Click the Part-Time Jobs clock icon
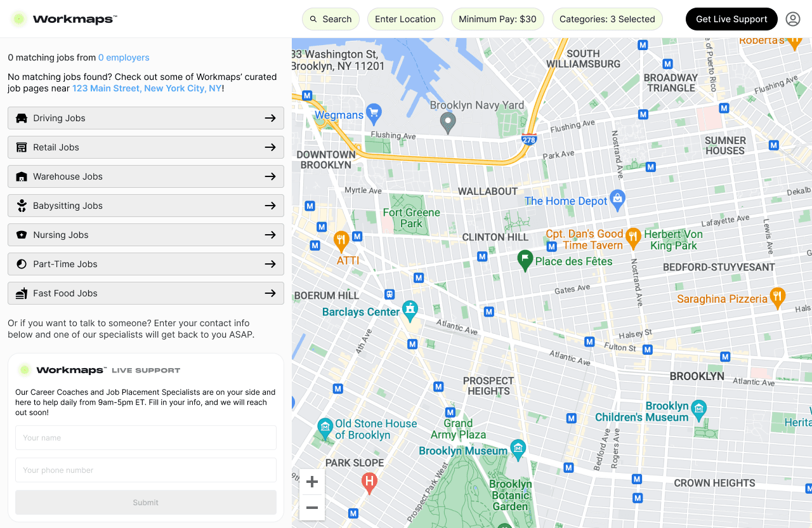The width and height of the screenshot is (812, 528). click(22, 264)
